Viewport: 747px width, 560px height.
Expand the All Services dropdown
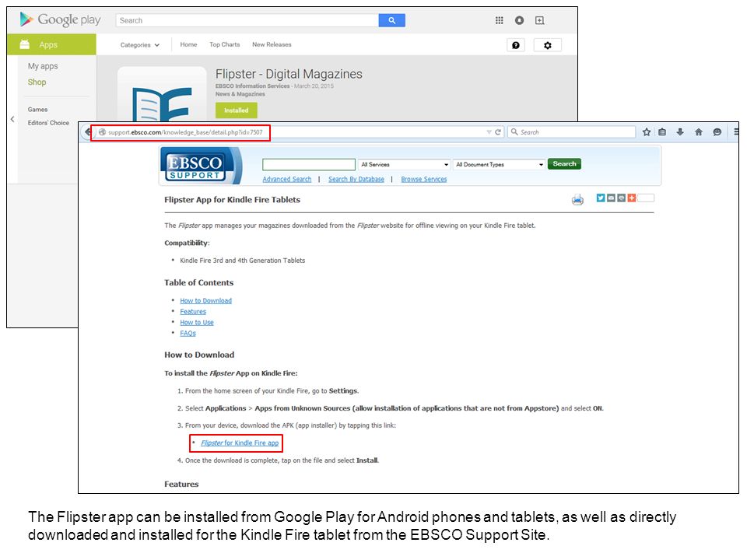tap(404, 164)
